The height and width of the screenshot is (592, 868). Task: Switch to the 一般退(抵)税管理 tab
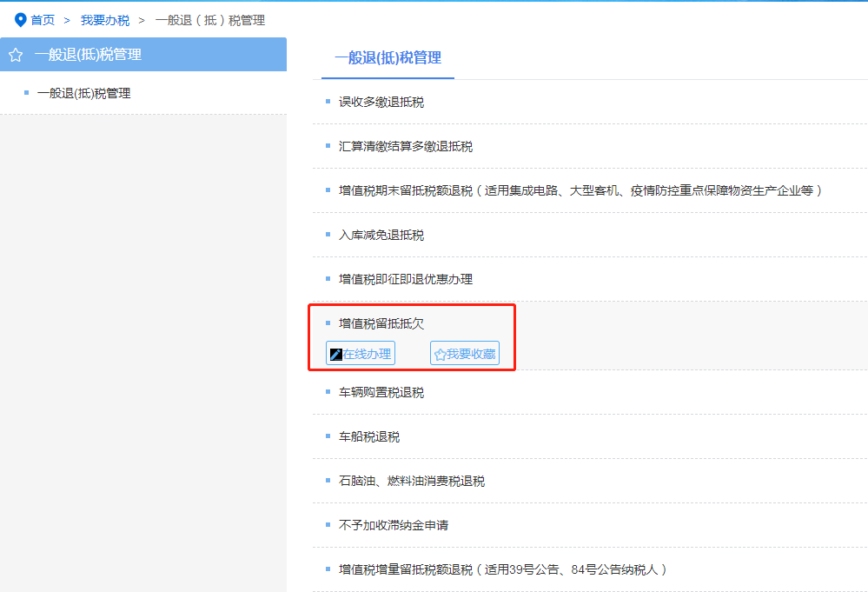click(x=388, y=57)
